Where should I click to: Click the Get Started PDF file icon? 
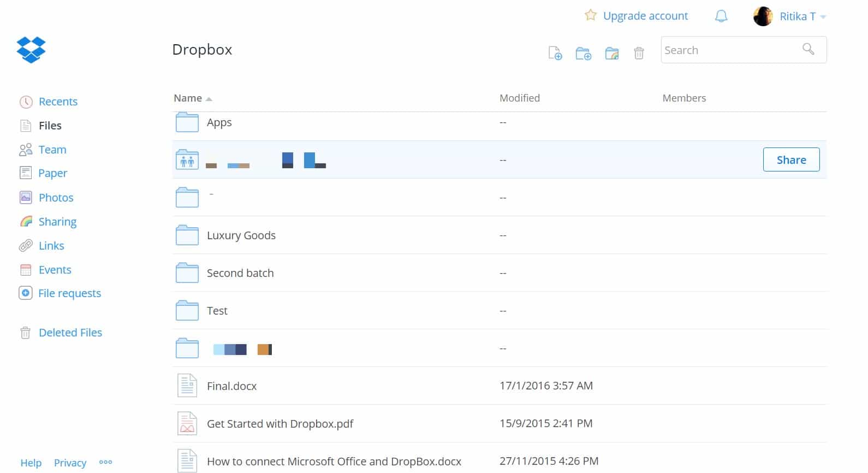[x=187, y=423]
